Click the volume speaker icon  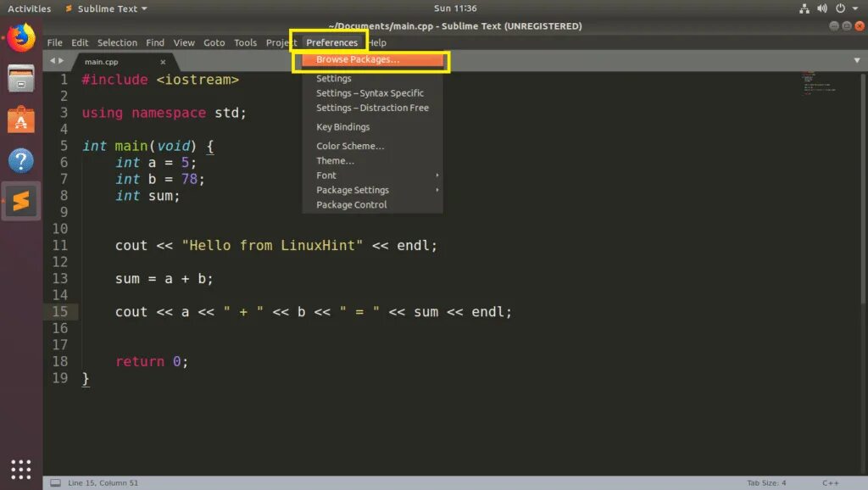tap(822, 8)
